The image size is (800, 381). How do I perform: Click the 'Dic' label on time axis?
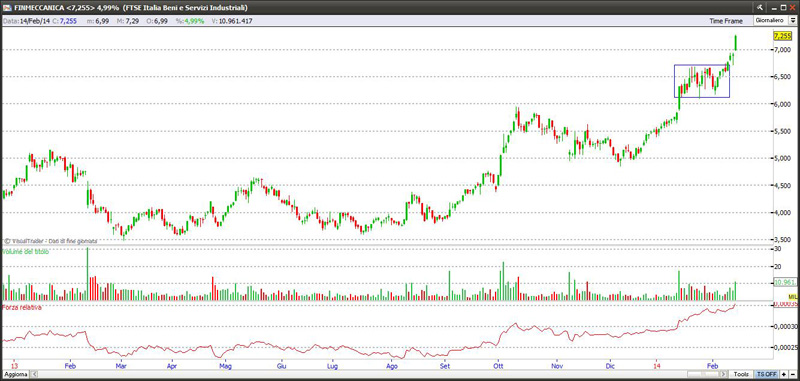tap(610, 366)
